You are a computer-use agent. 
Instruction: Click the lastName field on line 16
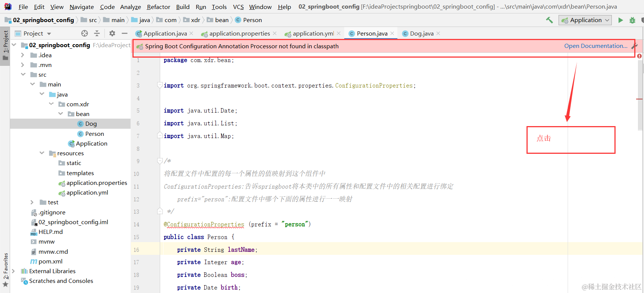pyautogui.click(x=241, y=250)
